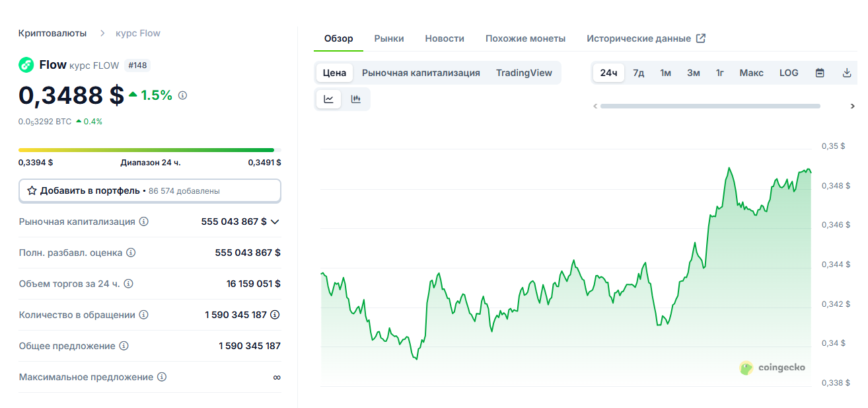Open the calendar date range icon

click(x=820, y=73)
